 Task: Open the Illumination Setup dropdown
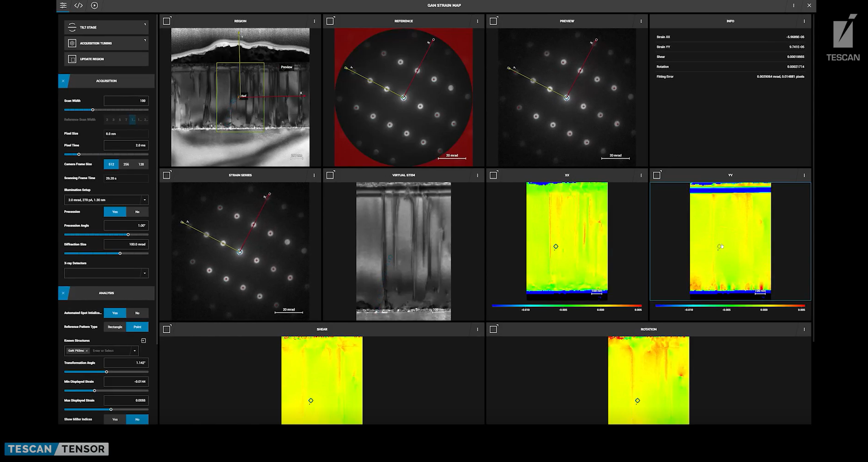144,200
